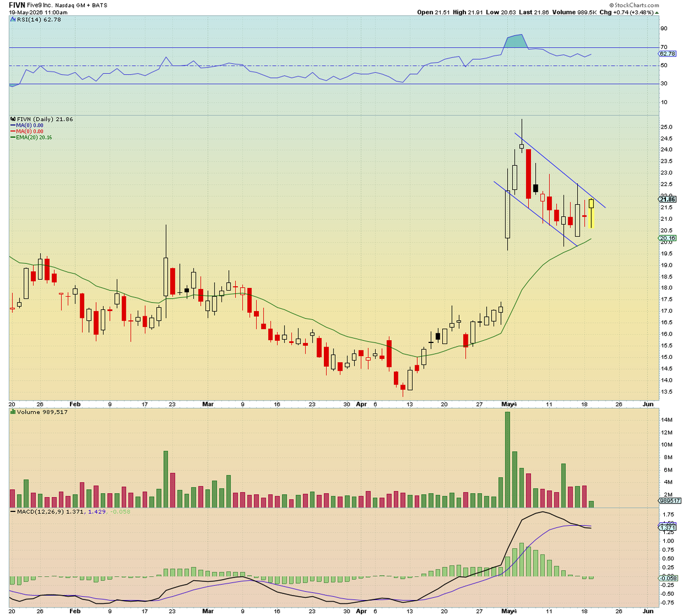This screenshot has height=616, width=683.
Task: Click the -0.058 histogram value tag
Action: pos(668,578)
